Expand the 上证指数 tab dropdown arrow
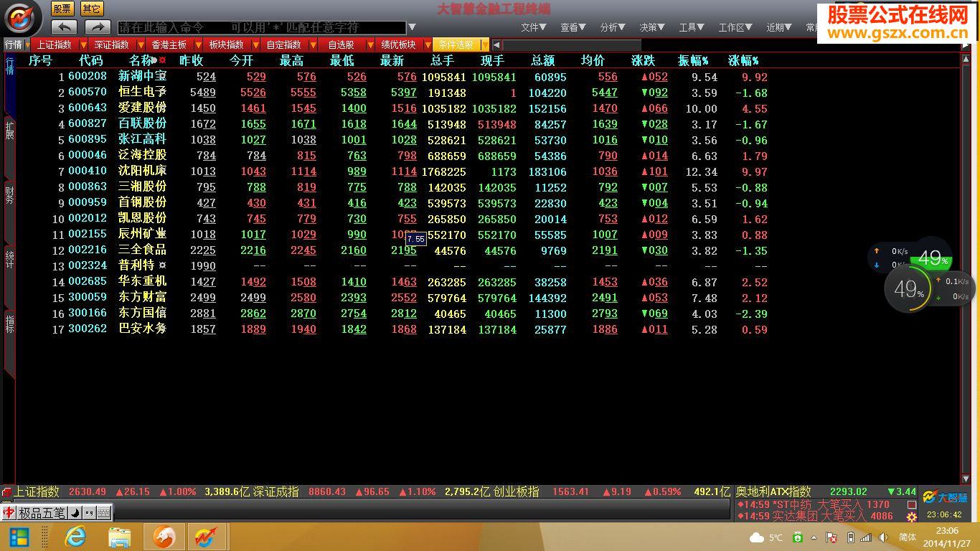 [83, 44]
